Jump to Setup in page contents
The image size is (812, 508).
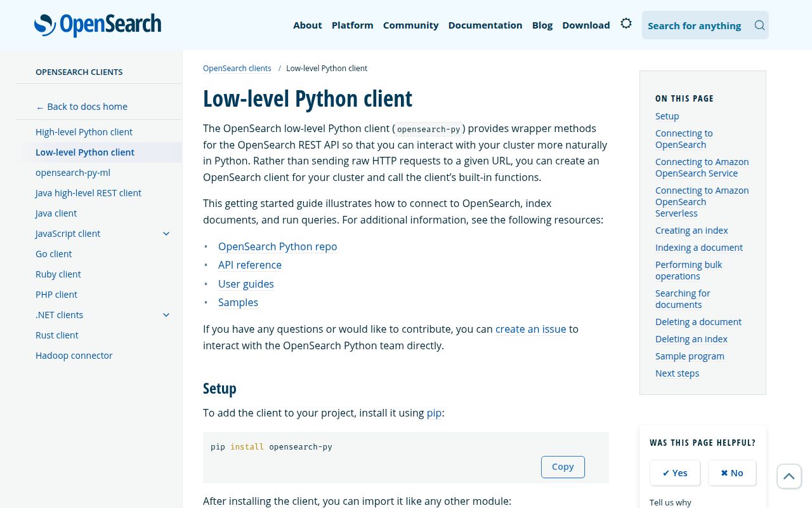667,116
